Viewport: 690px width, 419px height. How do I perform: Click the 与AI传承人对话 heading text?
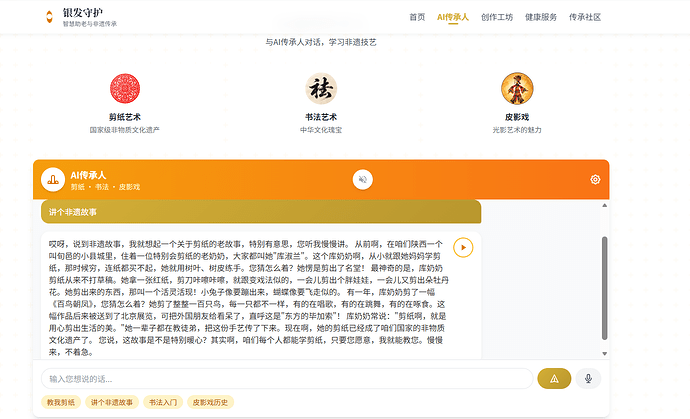click(321, 42)
